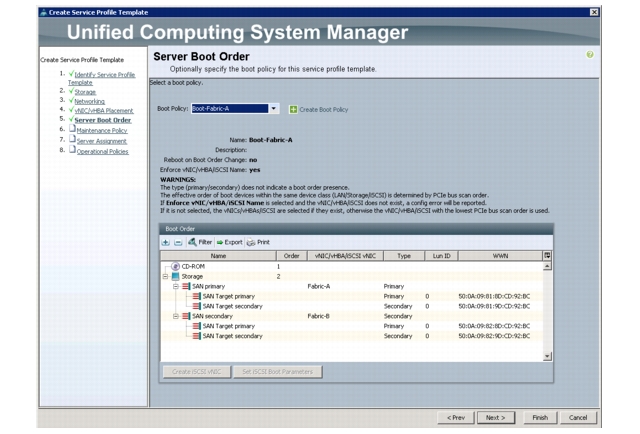The width and height of the screenshot is (640, 434).
Task: Go to Server Assignment step
Action: pyautogui.click(x=102, y=141)
